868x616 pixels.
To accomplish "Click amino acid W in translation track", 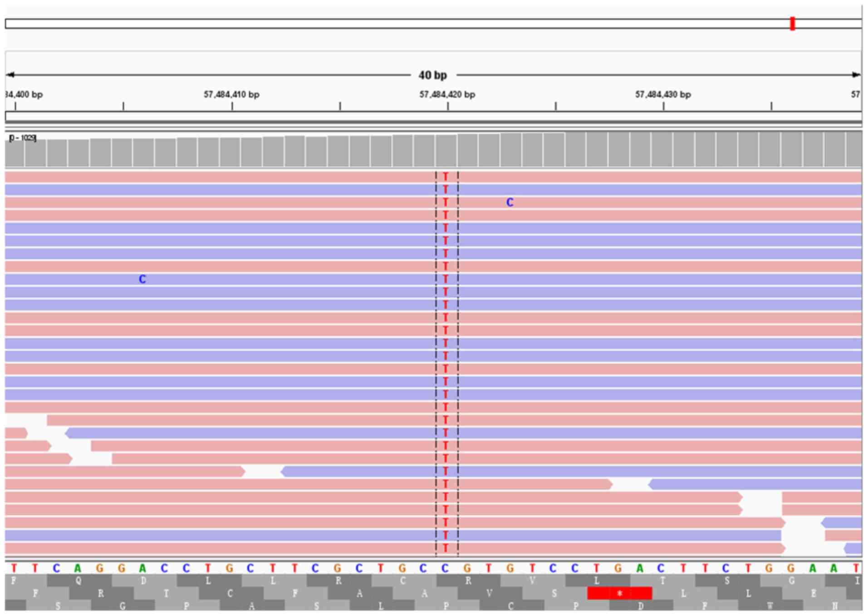I will pos(770,606).
